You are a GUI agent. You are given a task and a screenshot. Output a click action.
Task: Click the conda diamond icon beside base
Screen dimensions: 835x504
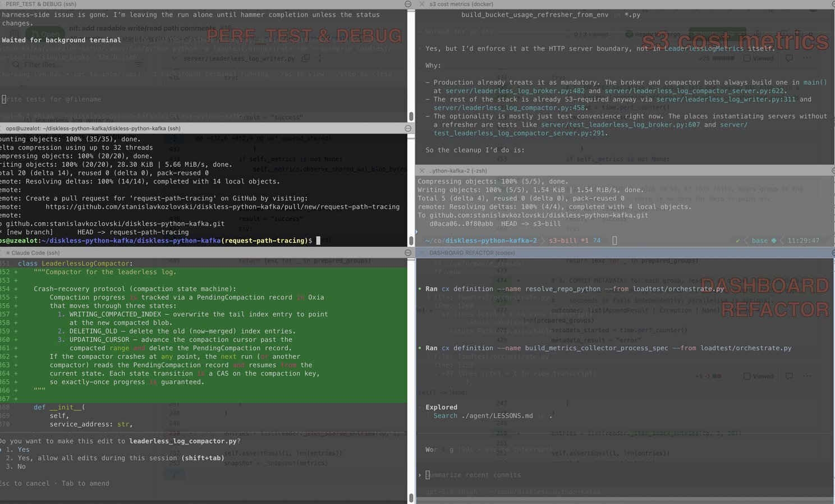point(774,241)
